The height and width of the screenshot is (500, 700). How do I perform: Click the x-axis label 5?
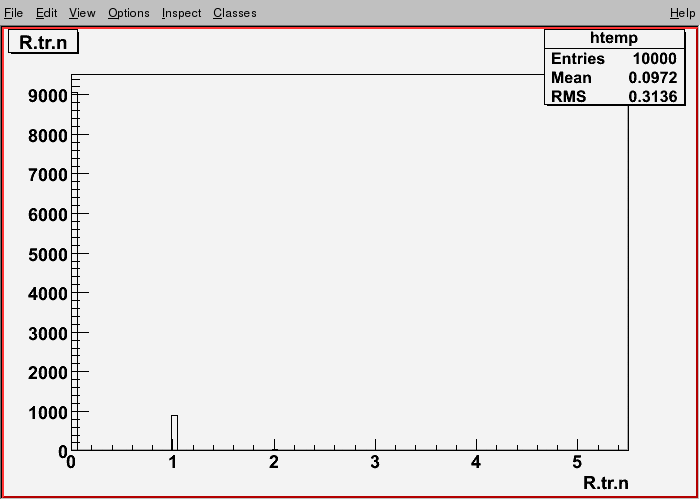point(578,462)
